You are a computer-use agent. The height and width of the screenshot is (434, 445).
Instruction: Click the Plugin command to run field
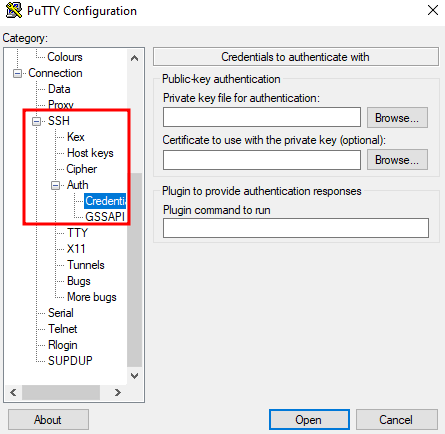click(x=296, y=228)
